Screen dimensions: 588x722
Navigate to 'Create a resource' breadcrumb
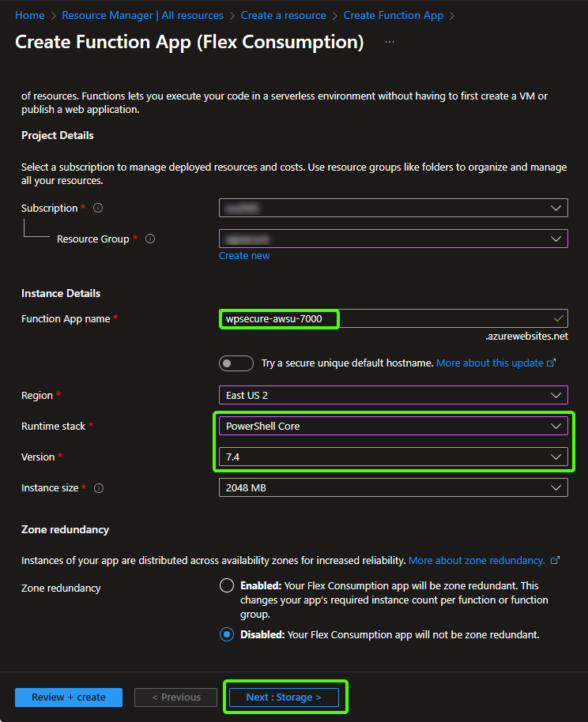[x=283, y=15]
